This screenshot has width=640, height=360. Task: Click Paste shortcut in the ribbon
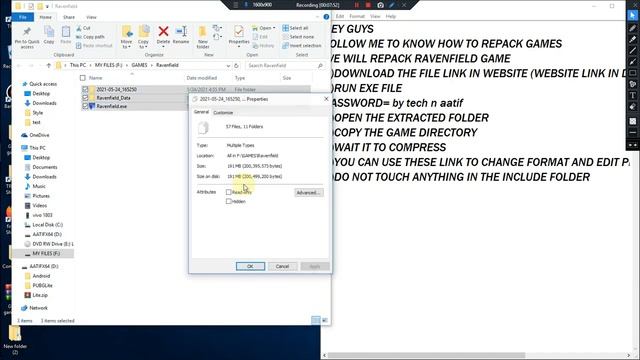pos(94,45)
